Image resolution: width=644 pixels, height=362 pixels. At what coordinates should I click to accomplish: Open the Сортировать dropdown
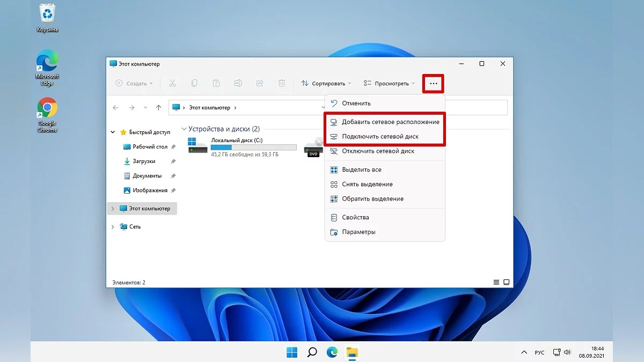click(x=326, y=84)
